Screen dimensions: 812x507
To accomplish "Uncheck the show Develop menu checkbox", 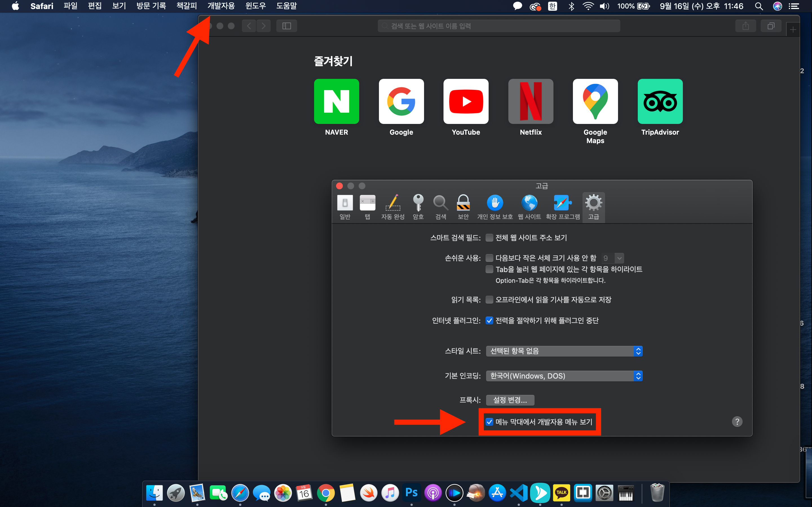I will (x=489, y=422).
